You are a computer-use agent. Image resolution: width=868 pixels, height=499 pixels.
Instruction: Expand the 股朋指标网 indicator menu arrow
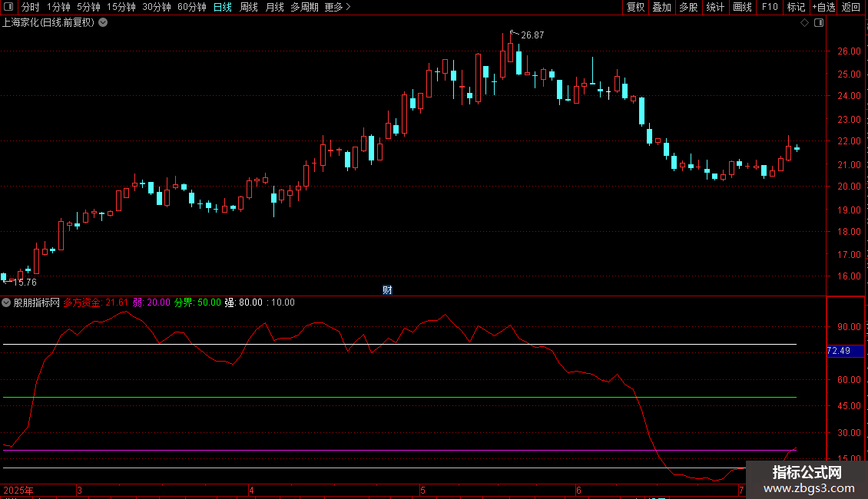(6, 302)
